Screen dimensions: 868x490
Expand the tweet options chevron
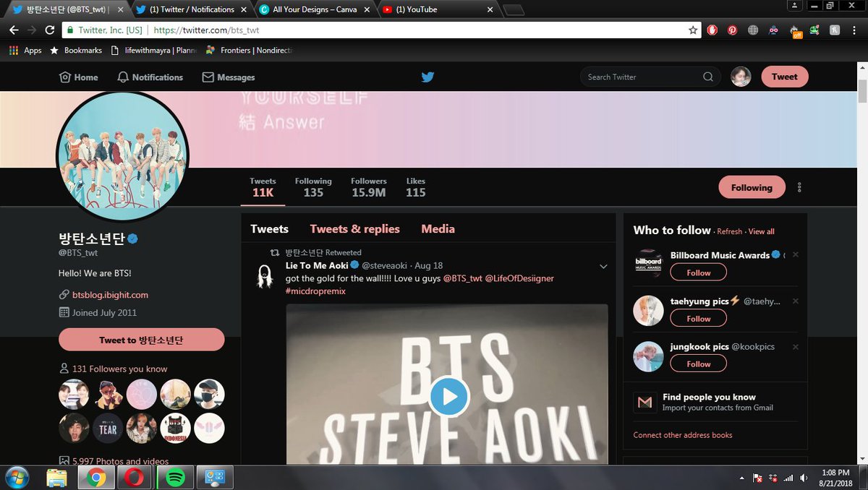(x=603, y=267)
